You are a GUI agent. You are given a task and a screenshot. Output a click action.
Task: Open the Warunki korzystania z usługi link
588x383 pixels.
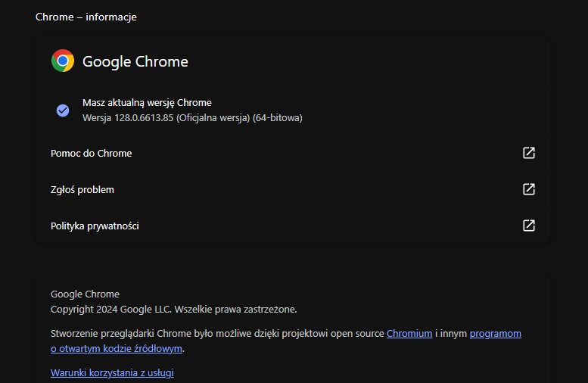tap(112, 373)
